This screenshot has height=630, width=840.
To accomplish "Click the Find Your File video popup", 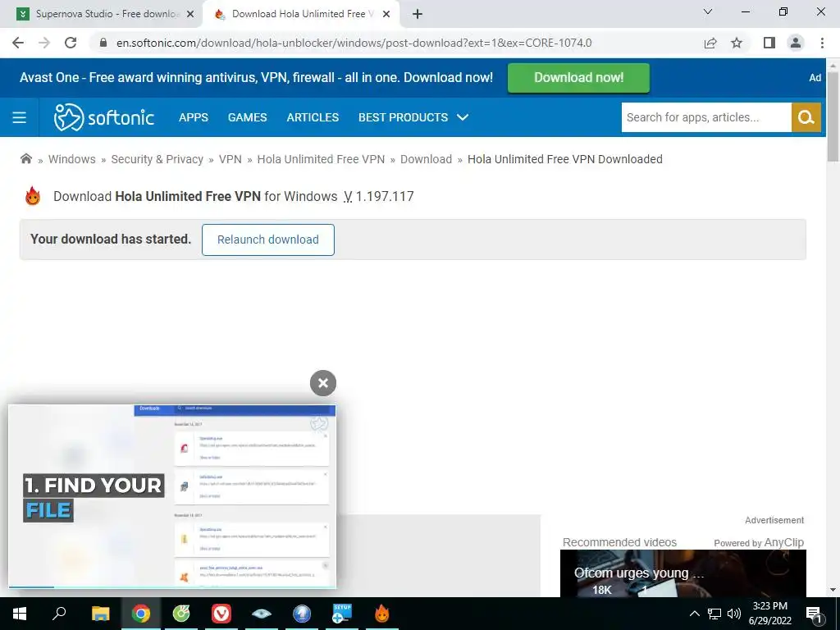I will tap(172, 496).
